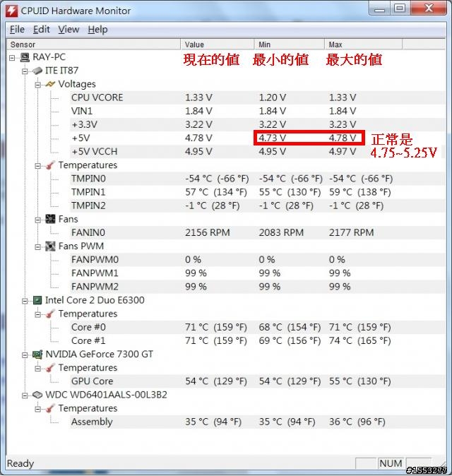The height and width of the screenshot is (476, 452).
Task: Click the WDC Temperatures thermometer icon
Action: [x=50, y=409]
